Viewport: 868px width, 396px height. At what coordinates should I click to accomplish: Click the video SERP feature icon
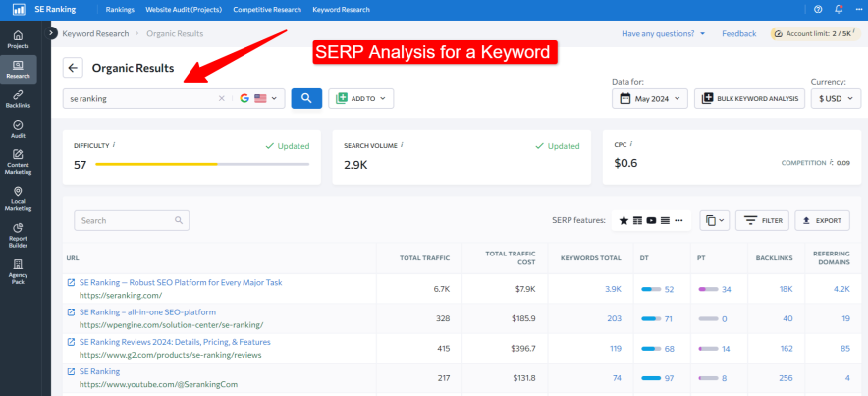coord(652,220)
